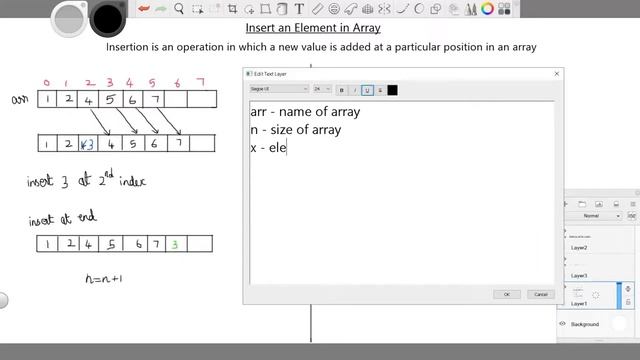
Task: Select the Fill bucket tool
Action: tap(282, 9)
